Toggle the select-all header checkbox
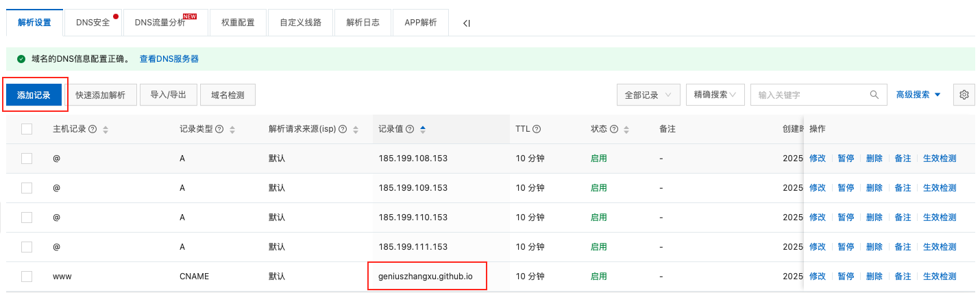Screen dimensions: 980x293 coord(27,129)
